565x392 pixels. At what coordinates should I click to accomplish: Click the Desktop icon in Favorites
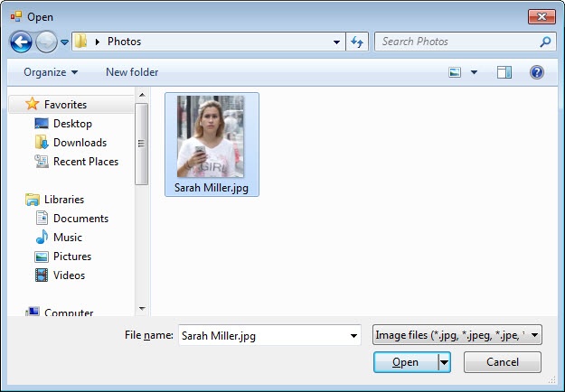pos(42,124)
